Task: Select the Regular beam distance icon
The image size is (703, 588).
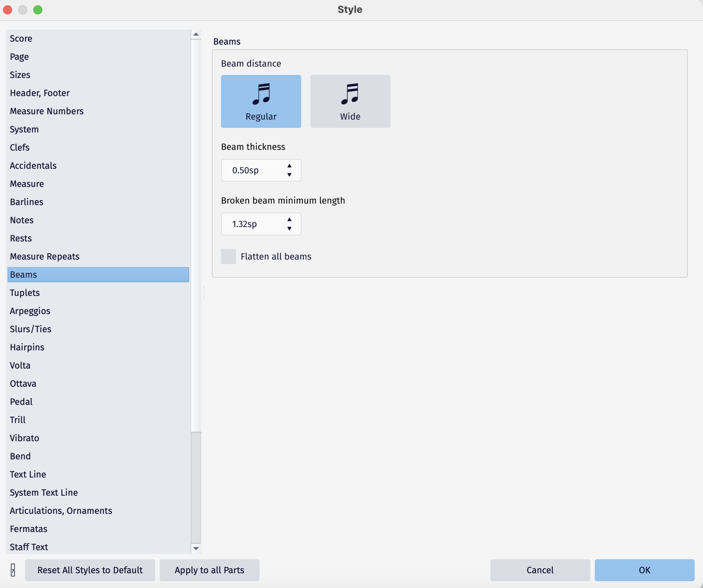Action: [261, 101]
